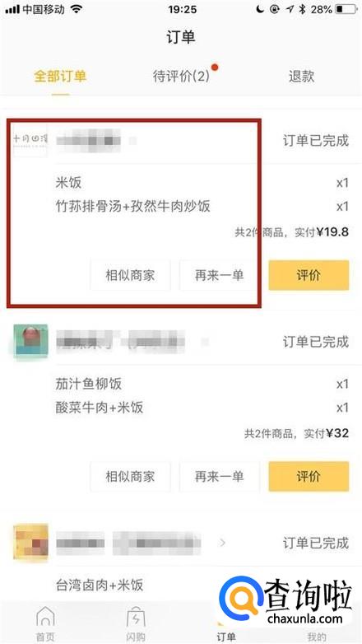Switch to 待评价(2) tab
Viewport: 362px width, 644px height.
(x=181, y=76)
